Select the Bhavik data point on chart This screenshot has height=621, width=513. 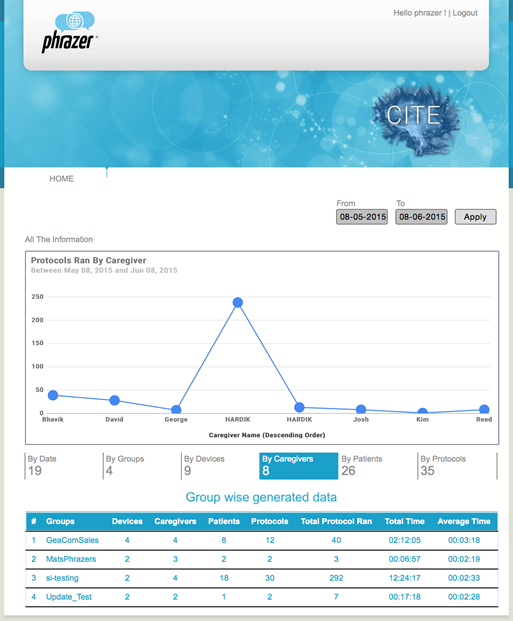coord(53,395)
